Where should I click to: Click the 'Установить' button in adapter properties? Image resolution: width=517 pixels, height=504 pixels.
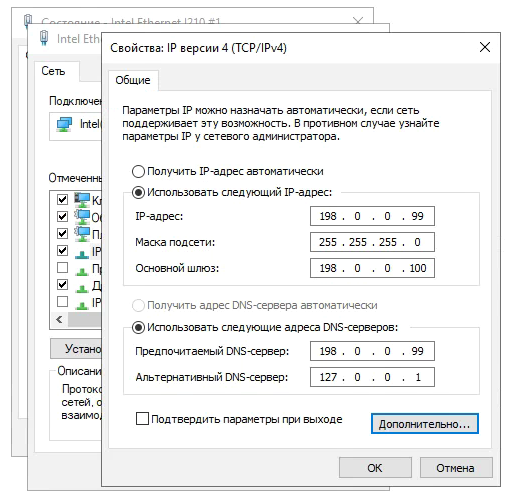(76, 349)
